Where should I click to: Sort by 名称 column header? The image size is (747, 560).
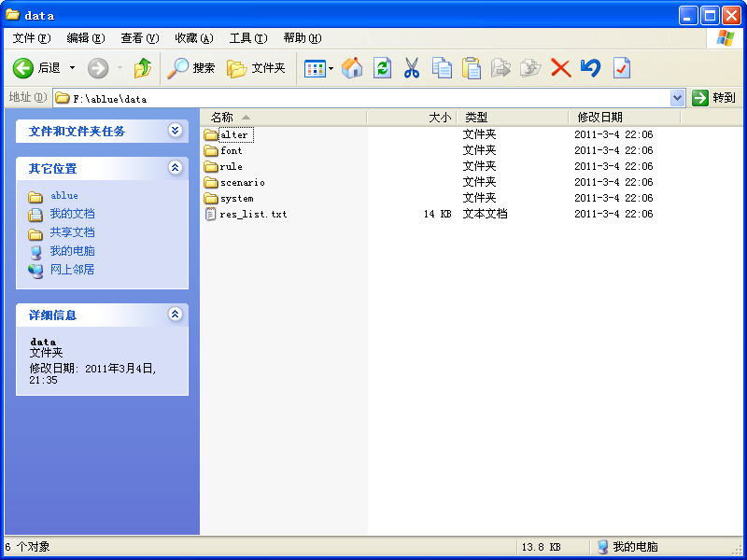coord(284,118)
